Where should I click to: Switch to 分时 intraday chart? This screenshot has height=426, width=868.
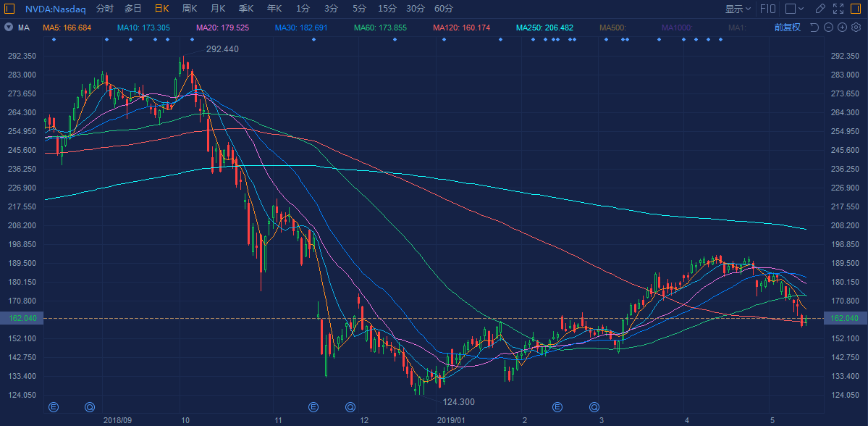click(x=104, y=9)
